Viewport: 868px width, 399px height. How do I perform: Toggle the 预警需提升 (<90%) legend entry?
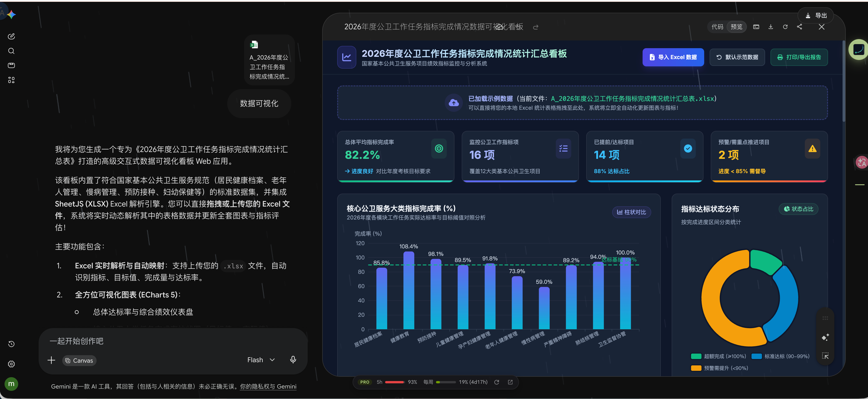pyautogui.click(x=719, y=368)
